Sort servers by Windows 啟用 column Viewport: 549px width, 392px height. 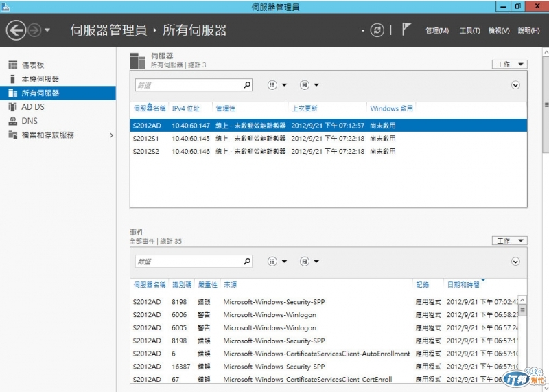[x=391, y=108]
